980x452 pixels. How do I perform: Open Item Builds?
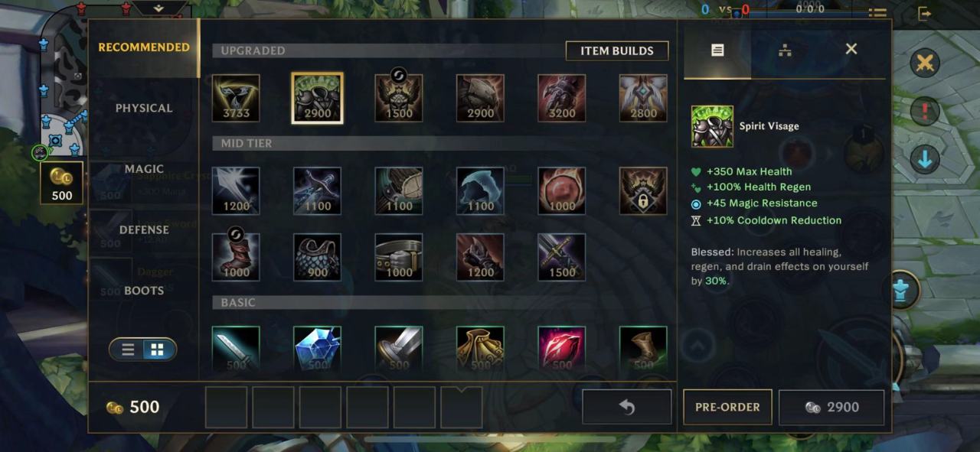(617, 50)
